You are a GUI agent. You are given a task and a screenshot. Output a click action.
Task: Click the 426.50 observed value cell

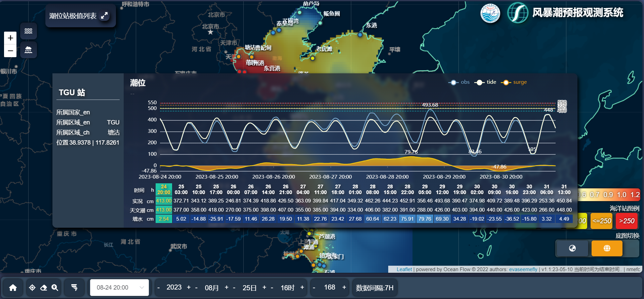coord(286,201)
